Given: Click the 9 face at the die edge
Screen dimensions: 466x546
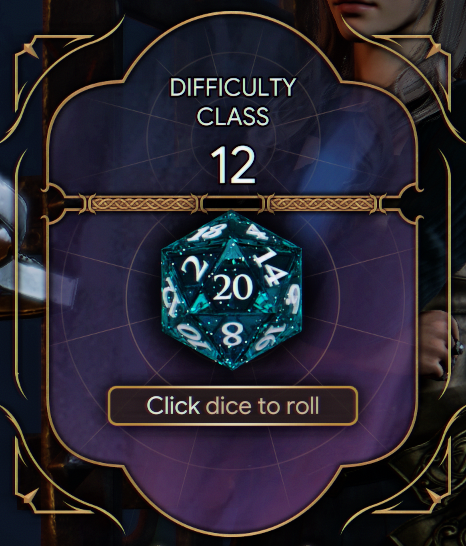Looking at the screenshot, I should (293, 298).
